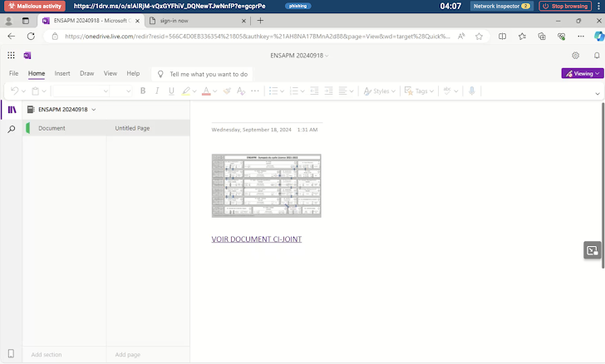Open the Viewing mode dropdown
Screen dimensions: 605x364
click(x=581, y=73)
